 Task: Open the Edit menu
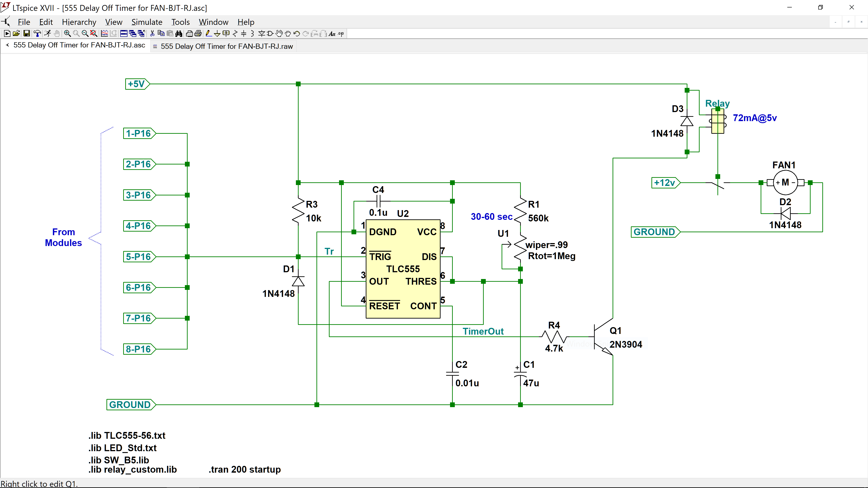point(46,22)
